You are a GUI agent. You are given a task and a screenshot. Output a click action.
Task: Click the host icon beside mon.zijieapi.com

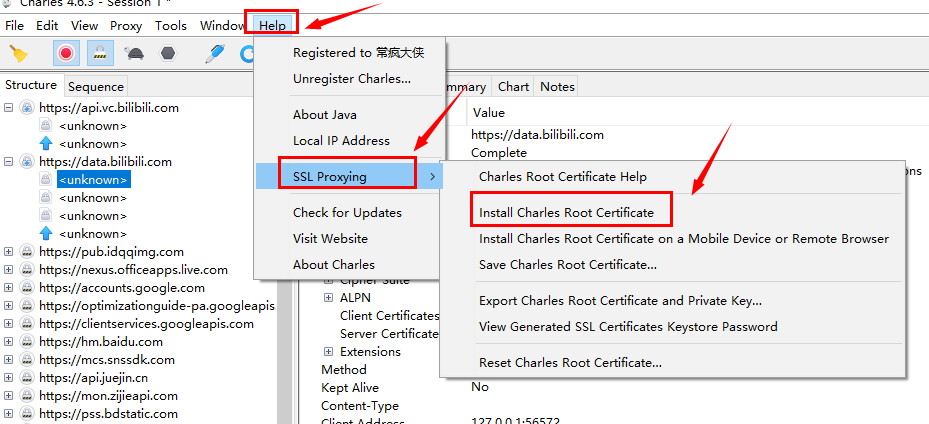[27, 396]
